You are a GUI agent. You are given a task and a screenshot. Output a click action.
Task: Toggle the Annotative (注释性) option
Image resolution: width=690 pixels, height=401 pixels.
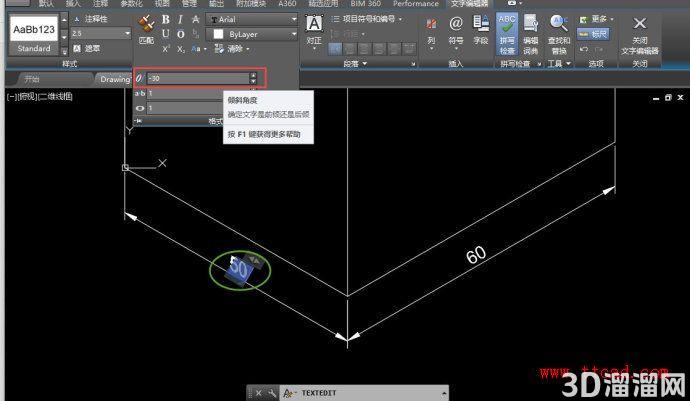click(90, 19)
